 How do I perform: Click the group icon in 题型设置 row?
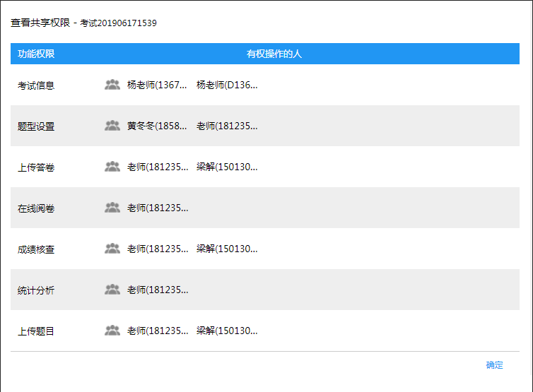click(x=112, y=126)
